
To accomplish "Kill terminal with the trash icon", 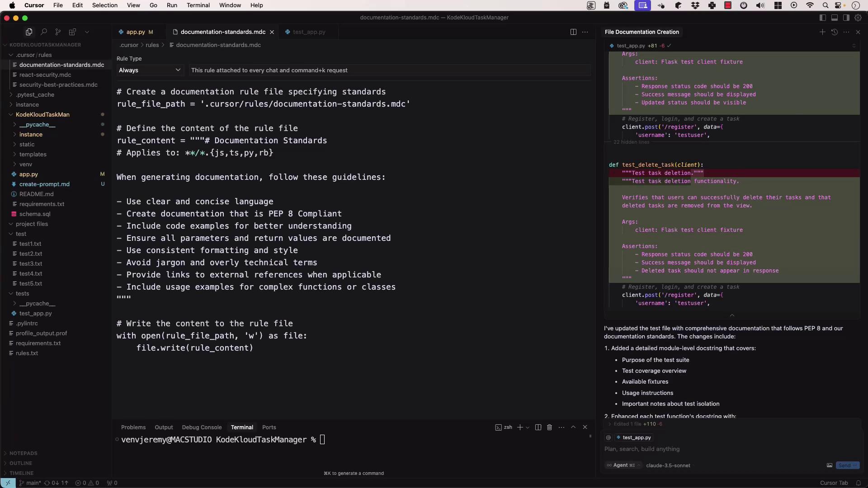I will pyautogui.click(x=550, y=427).
